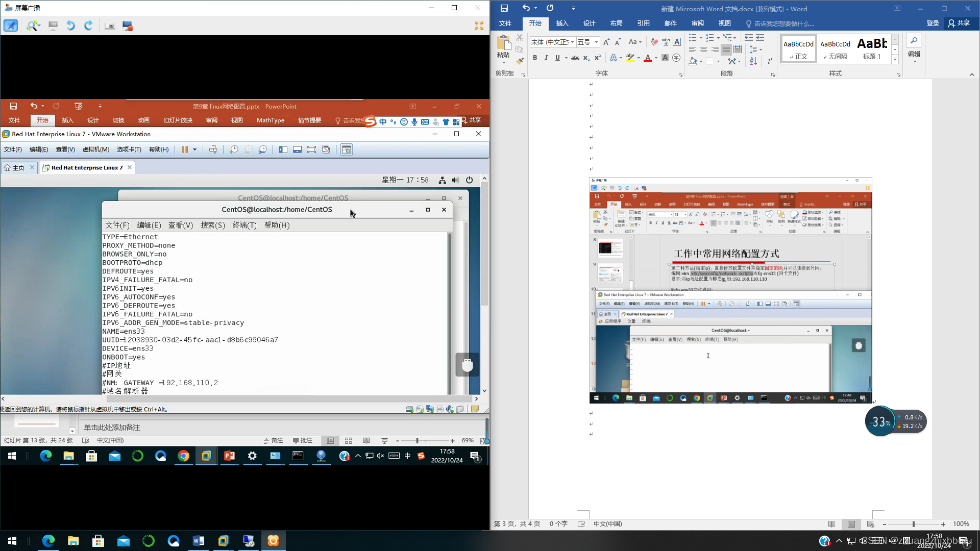Open the font size dropdown
The image size is (980, 551).
596,42
